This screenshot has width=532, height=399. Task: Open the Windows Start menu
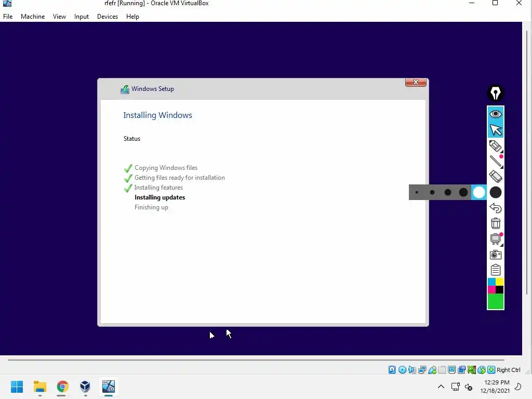click(x=17, y=387)
